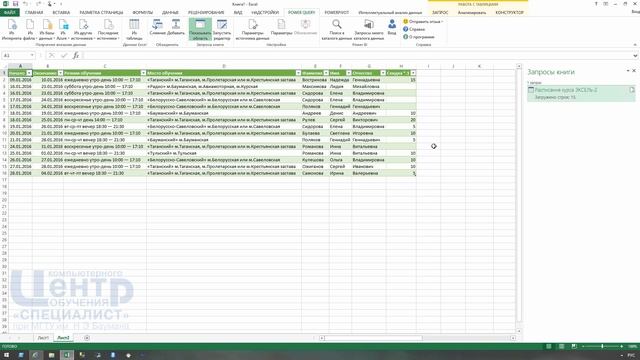This screenshot has height=360, width=640.
Task: Switch to the 'ЗАПРОС' (Query) contextual tab
Action: point(440,13)
